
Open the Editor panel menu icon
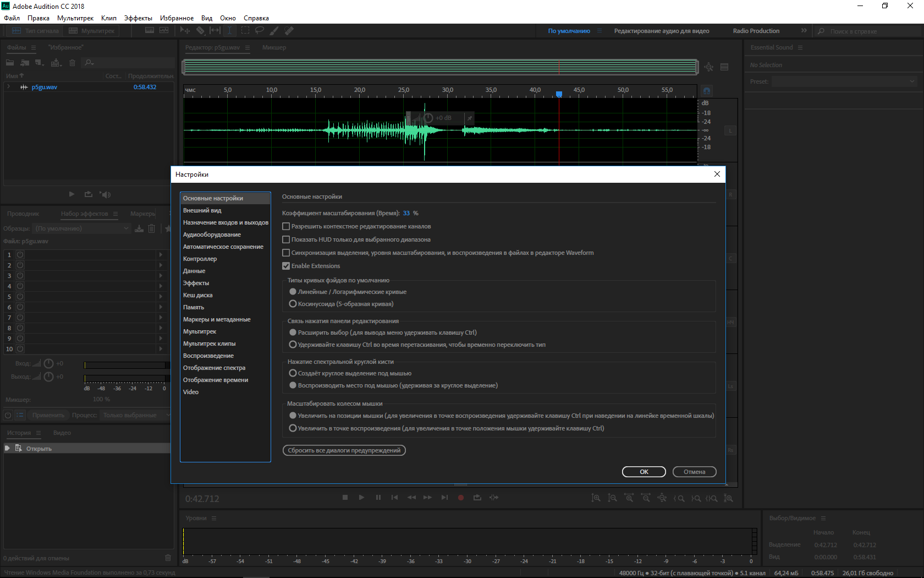(x=248, y=48)
